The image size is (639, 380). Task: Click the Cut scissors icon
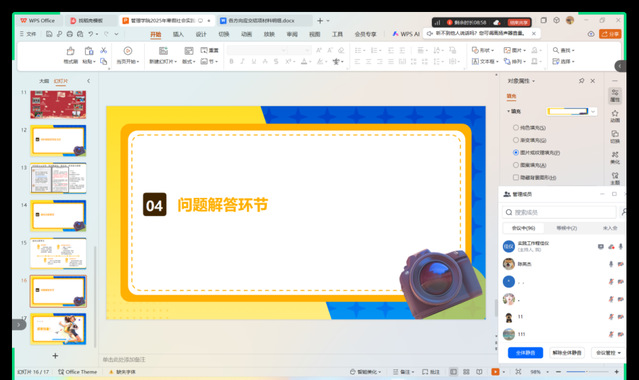coord(104,50)
